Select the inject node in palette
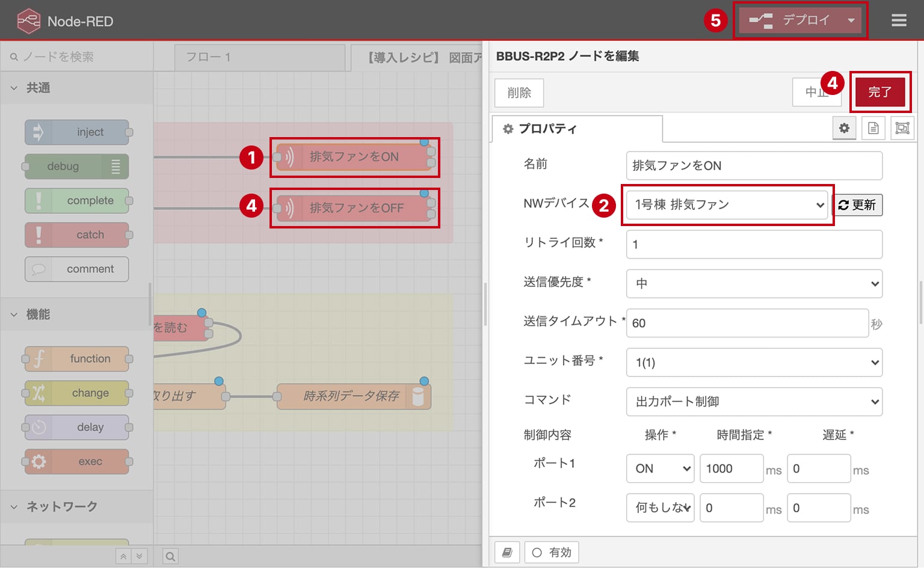The height and width of the screenshot is (576, 924). tap(77, 132)
